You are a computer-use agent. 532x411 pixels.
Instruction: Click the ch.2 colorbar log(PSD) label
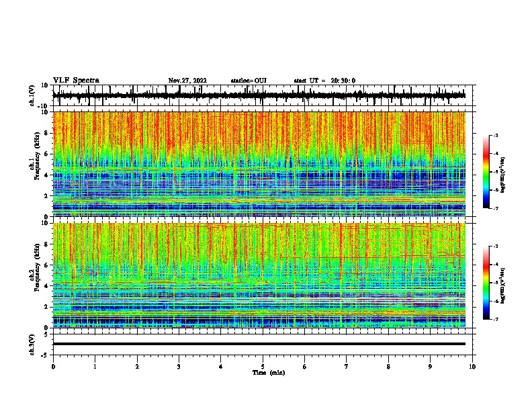(x=502, y=285)
